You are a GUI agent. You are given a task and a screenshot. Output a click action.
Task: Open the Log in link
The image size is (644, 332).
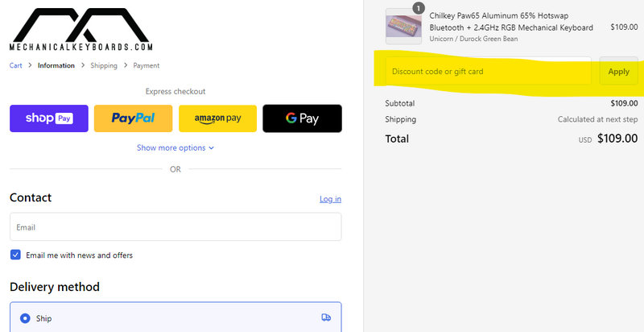(x=330, y=199)
